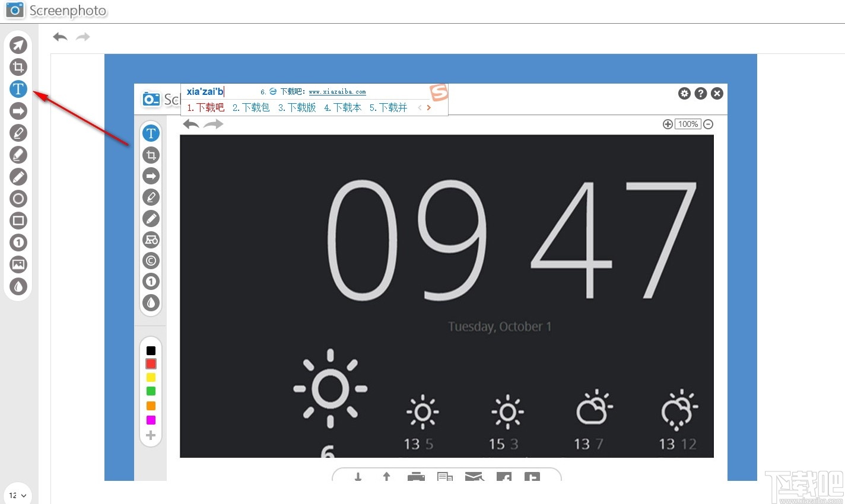Click the redo arrow above the clock image
The height and width of the screenshot is (504, 845).
point(214,124)
